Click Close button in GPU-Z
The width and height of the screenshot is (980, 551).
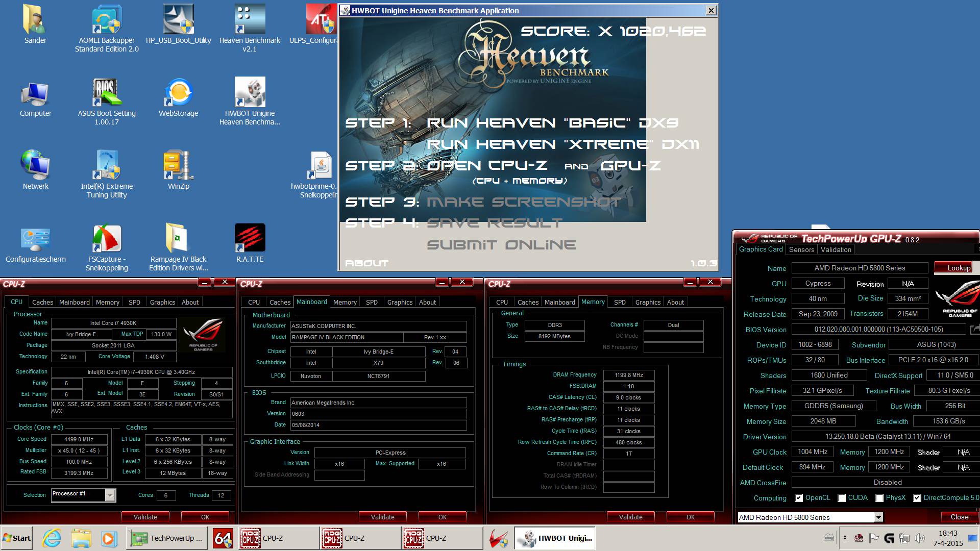pos(959,517)
